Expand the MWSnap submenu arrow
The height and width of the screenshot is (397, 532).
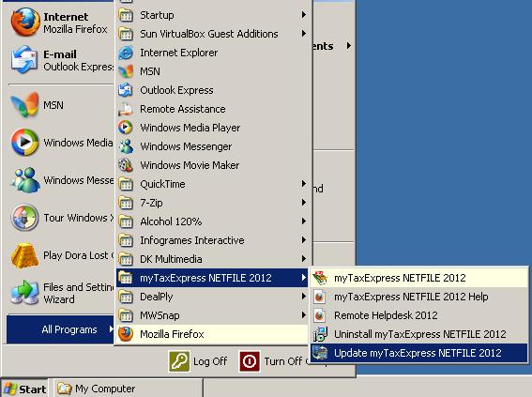point(304,315)
